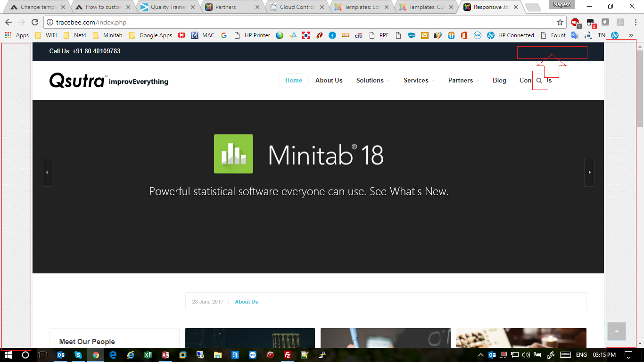Go back to the previous page in Chrome
The height and width of the screenshot is (362, 644).
(8, 22)
